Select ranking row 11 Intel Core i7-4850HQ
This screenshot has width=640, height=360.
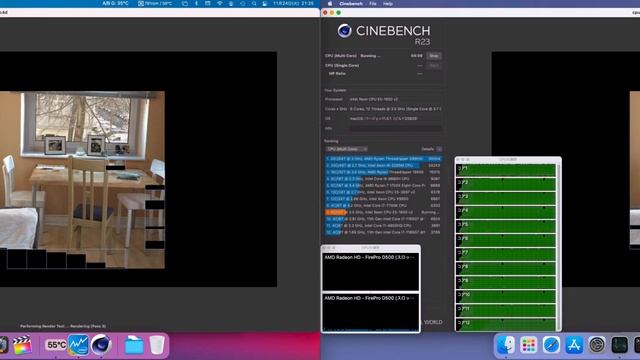coord(383,225)
